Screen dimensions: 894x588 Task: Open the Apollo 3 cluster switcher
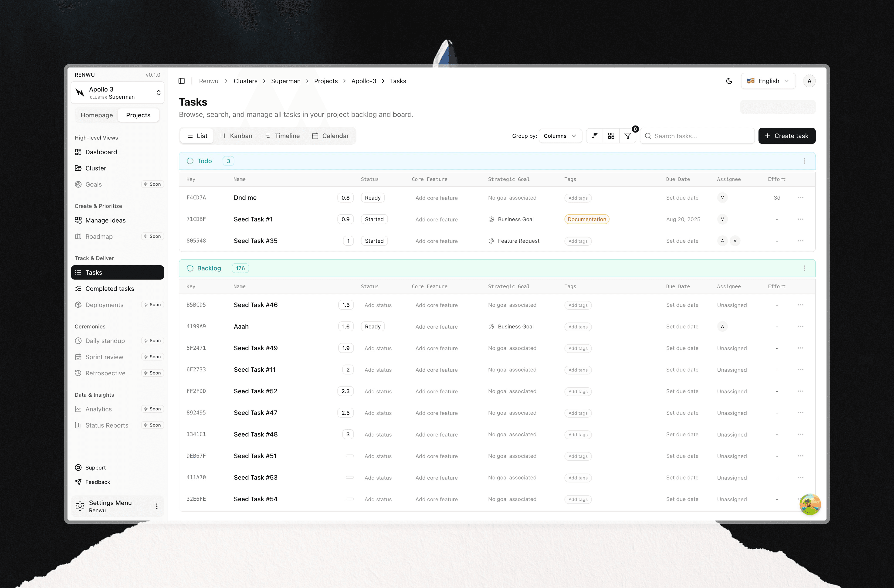pos(117,92)
